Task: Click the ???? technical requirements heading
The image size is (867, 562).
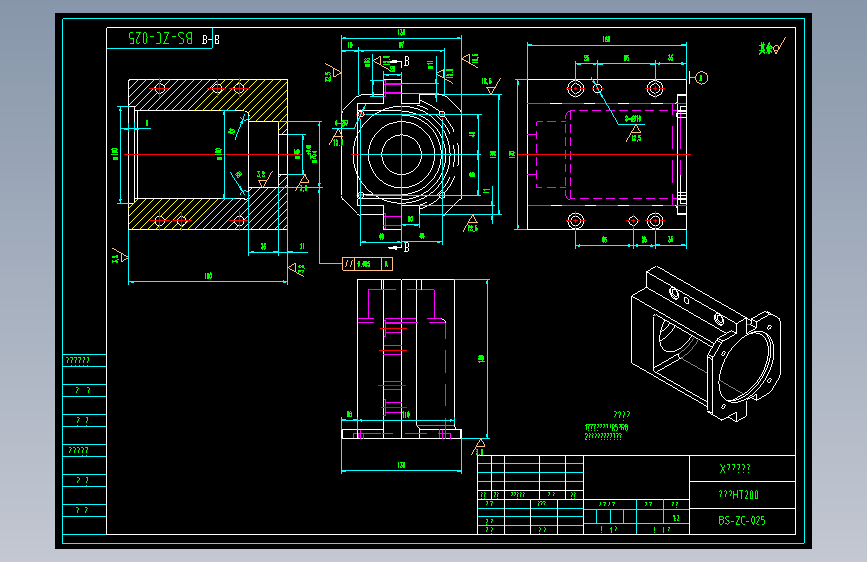Action: pos(621,414)
